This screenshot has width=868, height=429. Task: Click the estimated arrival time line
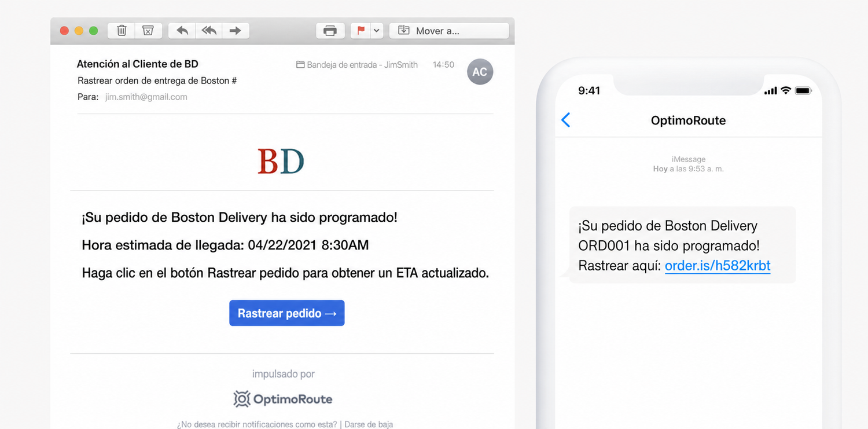point(226,245)
